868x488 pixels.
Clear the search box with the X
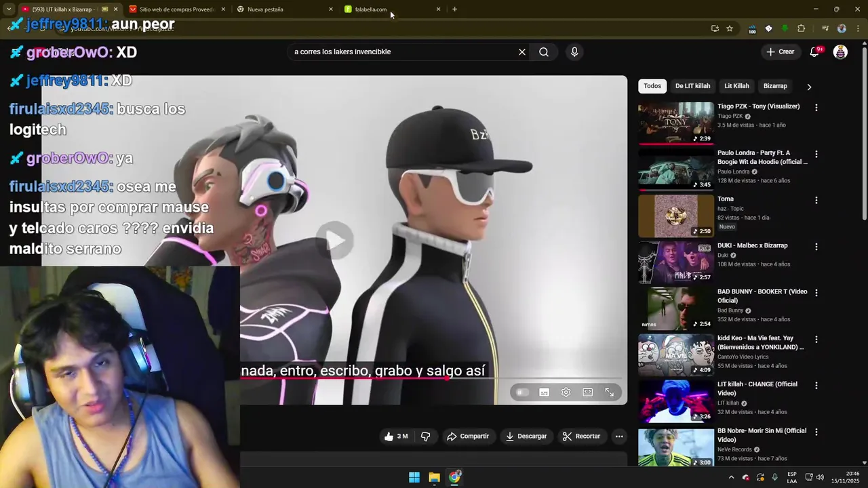[x=522, y=52]
